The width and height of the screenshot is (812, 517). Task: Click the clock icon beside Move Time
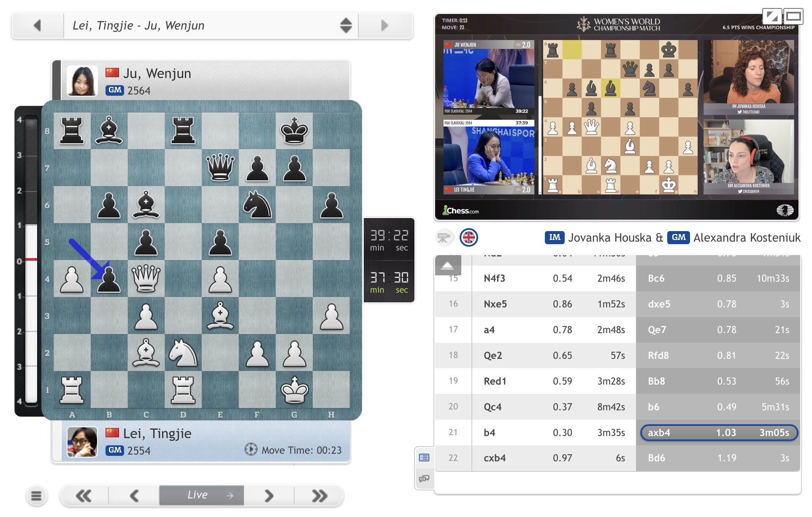click(x=251, y=450)
